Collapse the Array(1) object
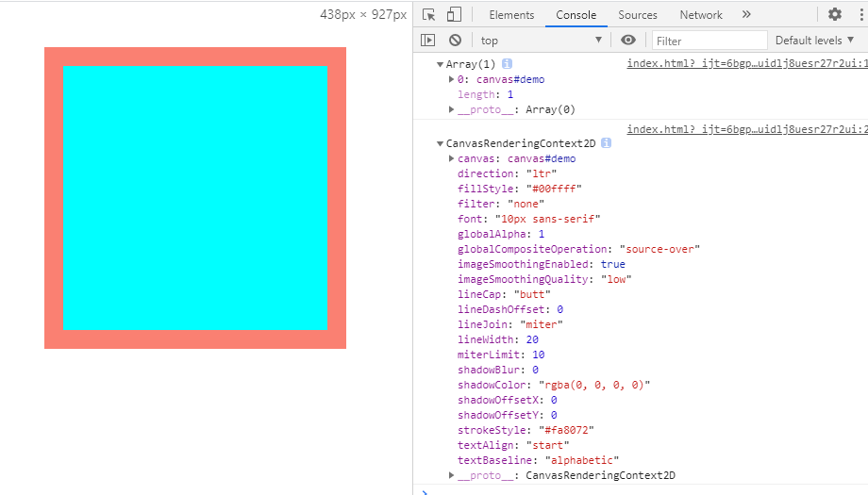 [440, 64]
